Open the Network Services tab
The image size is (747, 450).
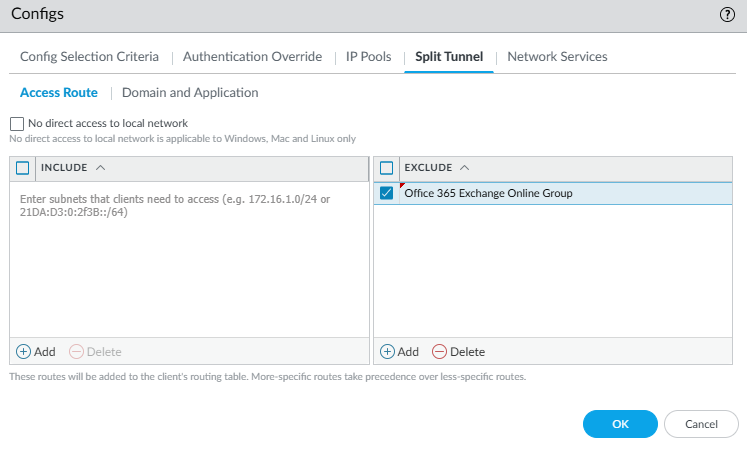(557, 57)
